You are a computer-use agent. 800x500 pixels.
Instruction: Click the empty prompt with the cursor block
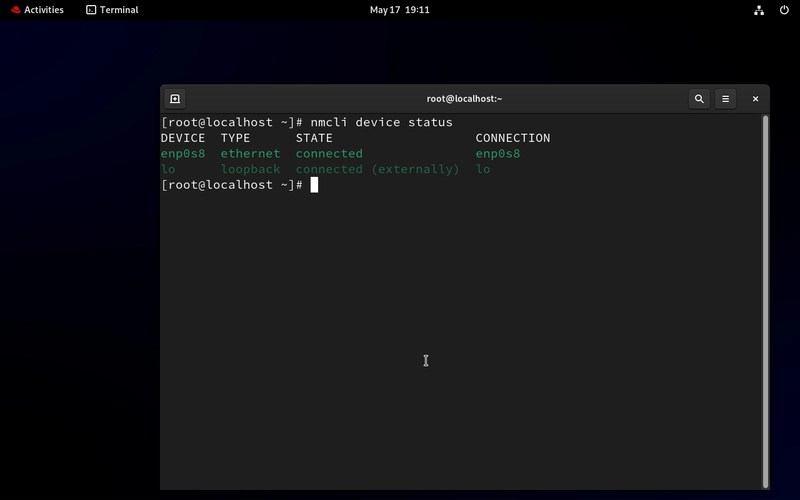(239, 185)
